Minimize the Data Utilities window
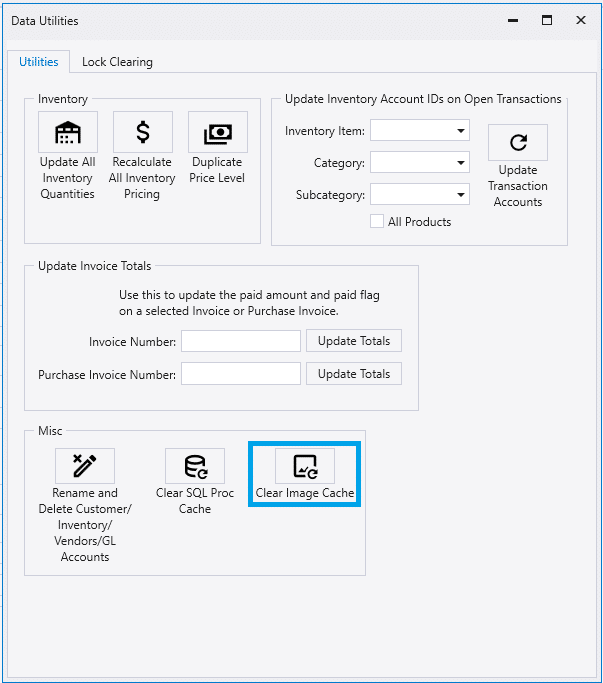The image size is (603, 683). pyautogui.click(x=513, y=20)
